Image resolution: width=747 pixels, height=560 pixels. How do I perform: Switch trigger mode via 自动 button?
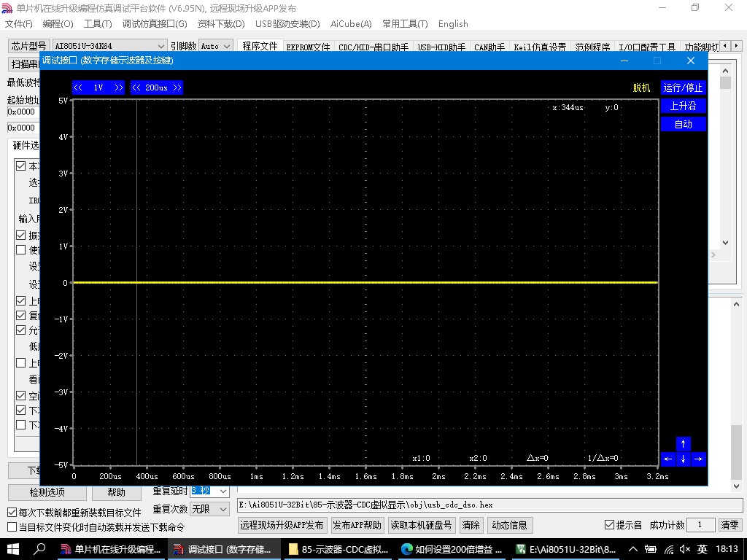point(683,124)
